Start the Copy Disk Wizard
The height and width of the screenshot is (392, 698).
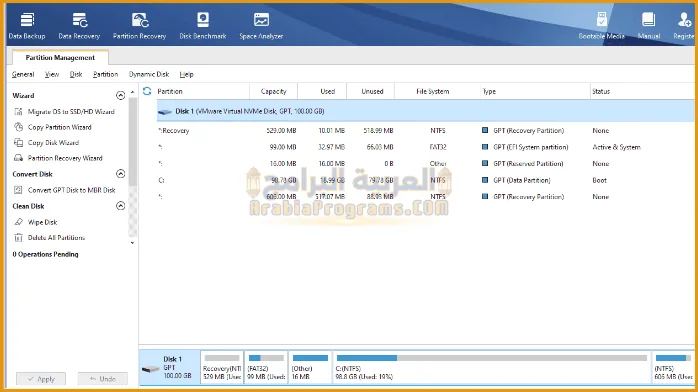pyautogui.click(x=53, y=143)
